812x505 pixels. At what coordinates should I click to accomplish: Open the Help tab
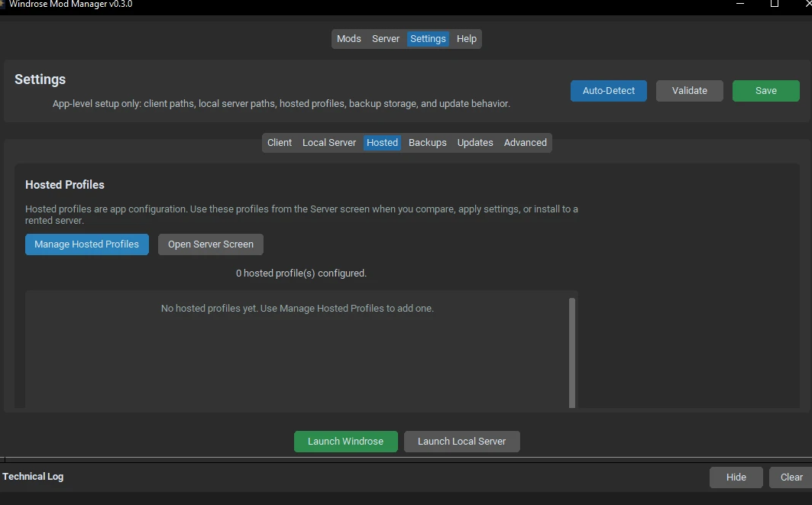(x=467, y=39)
